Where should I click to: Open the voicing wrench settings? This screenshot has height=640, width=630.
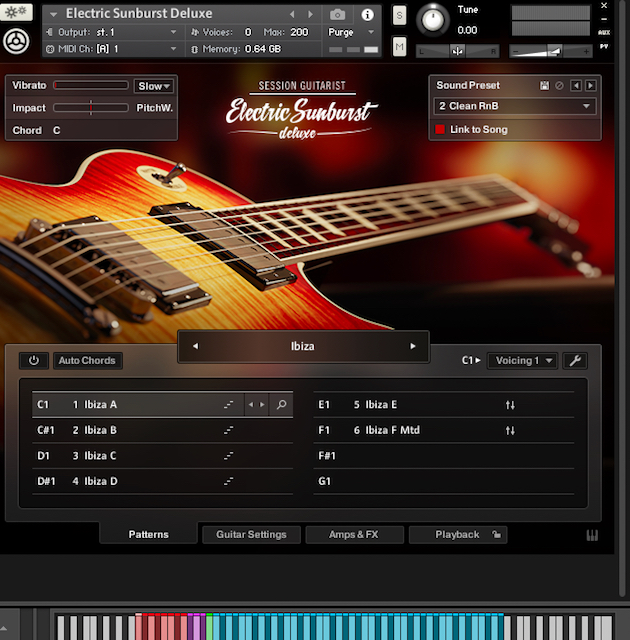tap(575, 360)
